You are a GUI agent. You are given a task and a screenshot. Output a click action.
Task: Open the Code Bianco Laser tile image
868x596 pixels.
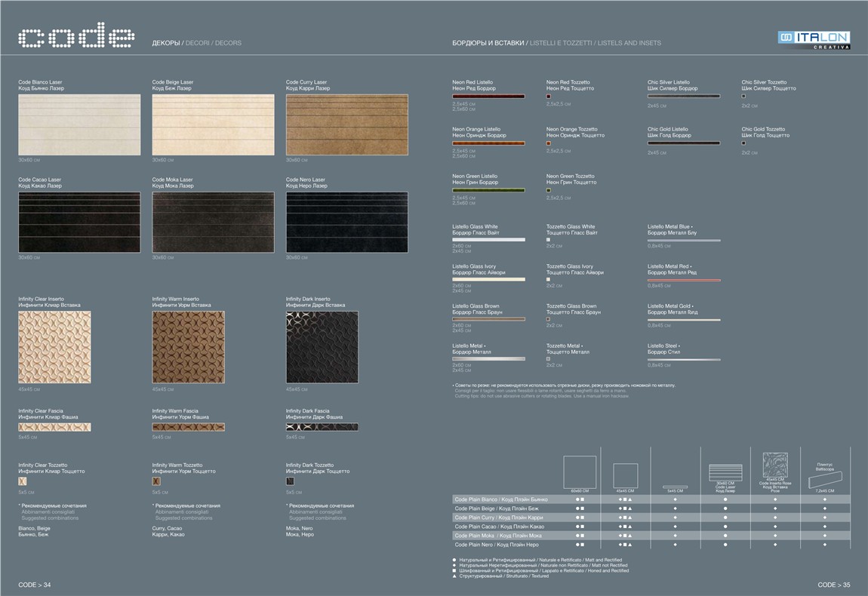coord(79,124)
